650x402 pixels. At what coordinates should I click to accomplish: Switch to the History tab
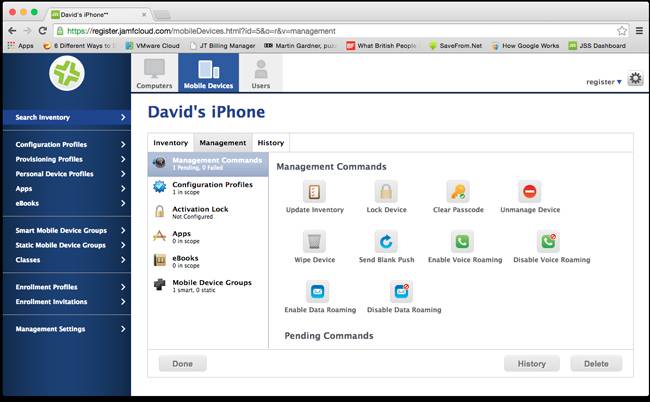271,143
